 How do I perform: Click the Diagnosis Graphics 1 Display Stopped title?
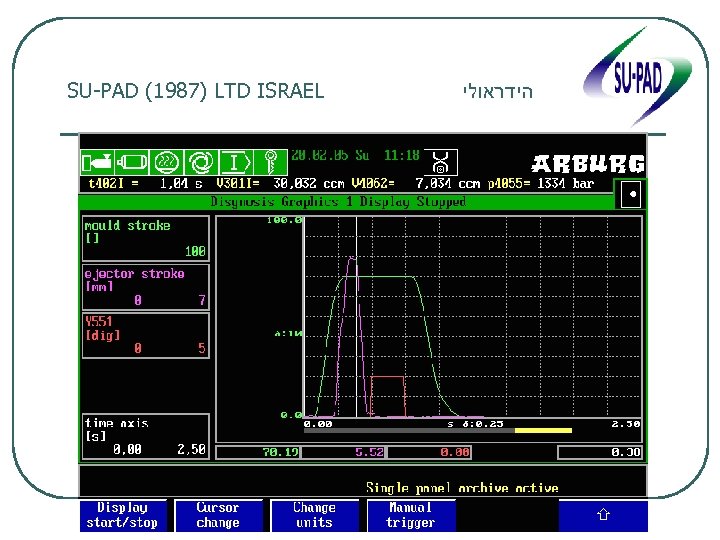(x=338, y=202)
